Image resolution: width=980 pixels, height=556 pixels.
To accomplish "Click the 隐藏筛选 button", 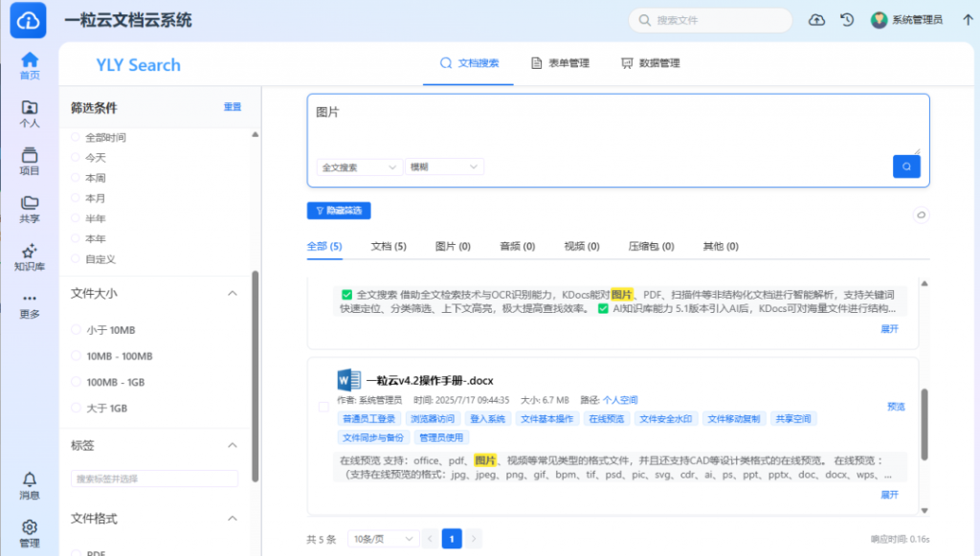I will click(x=339, y=211).
